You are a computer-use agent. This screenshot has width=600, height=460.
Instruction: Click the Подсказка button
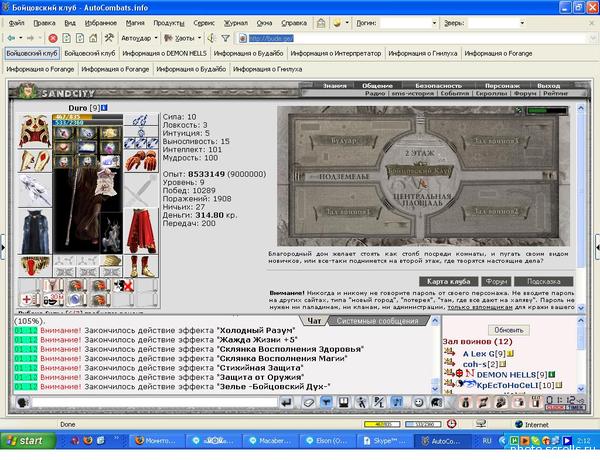click(x=543, y=281)
